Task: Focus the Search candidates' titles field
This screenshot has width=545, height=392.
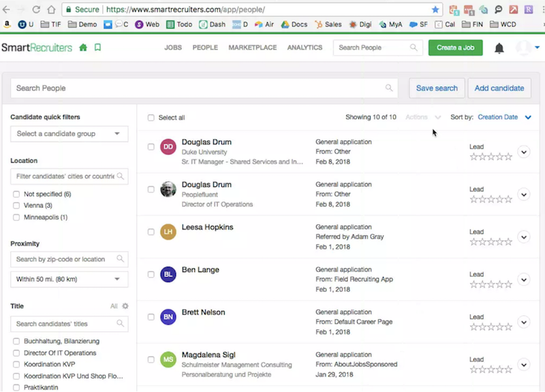Action: tap(69, 323)
